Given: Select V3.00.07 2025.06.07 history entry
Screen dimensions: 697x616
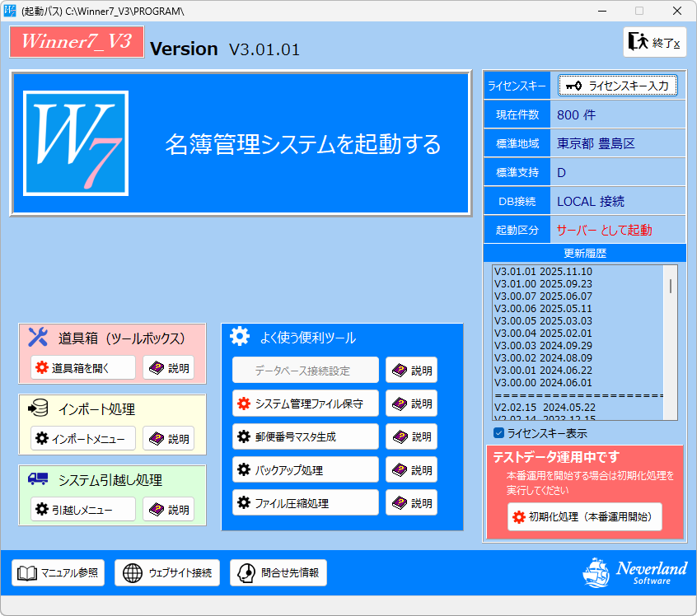Looking at the screenshot, I should (x=543, y=296).
